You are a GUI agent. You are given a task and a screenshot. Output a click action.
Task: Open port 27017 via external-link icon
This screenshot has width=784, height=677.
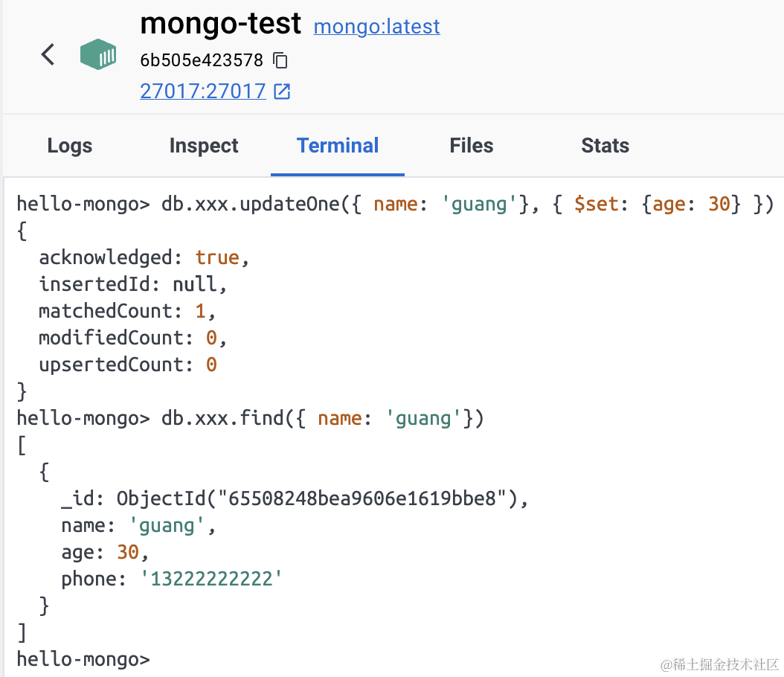coord(282,92)
